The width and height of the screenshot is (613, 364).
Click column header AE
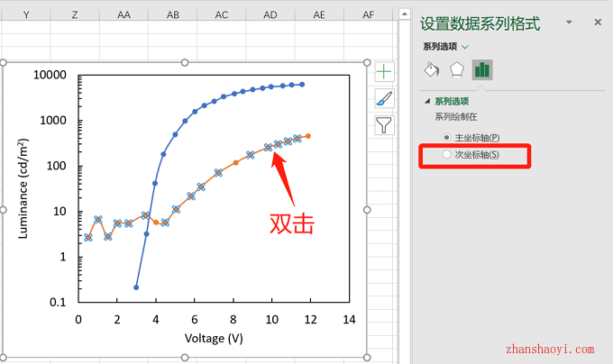pos(319,14)
